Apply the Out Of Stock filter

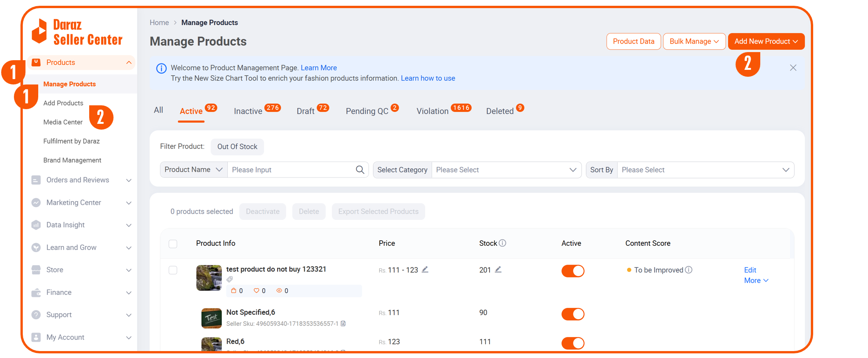click(237, 147)
